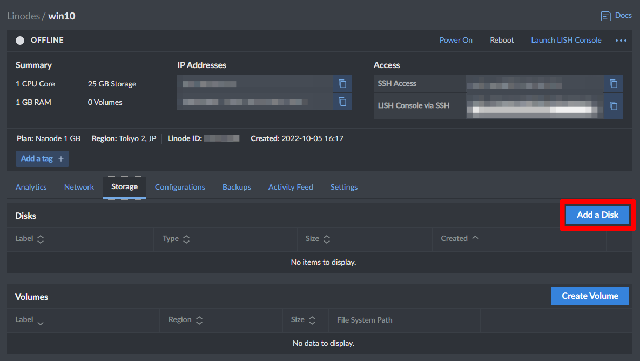
Task: Click the Created date text
Action: (297, 138)
